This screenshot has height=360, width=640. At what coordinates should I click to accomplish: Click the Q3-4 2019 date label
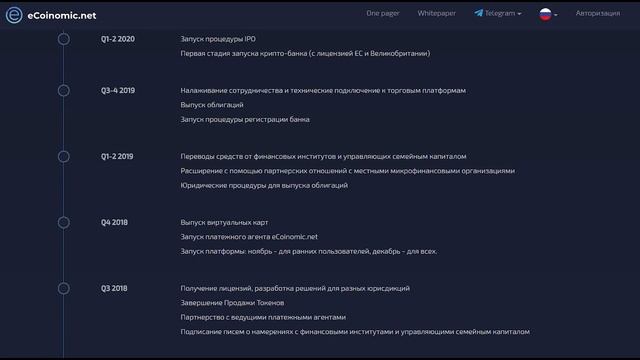(118, 90)
